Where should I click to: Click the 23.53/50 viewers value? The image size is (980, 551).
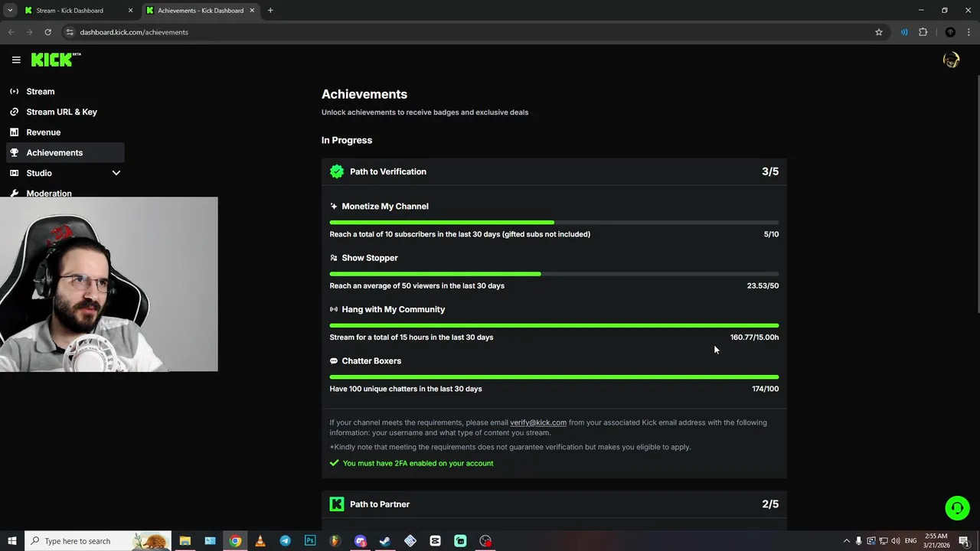[763, 285]
